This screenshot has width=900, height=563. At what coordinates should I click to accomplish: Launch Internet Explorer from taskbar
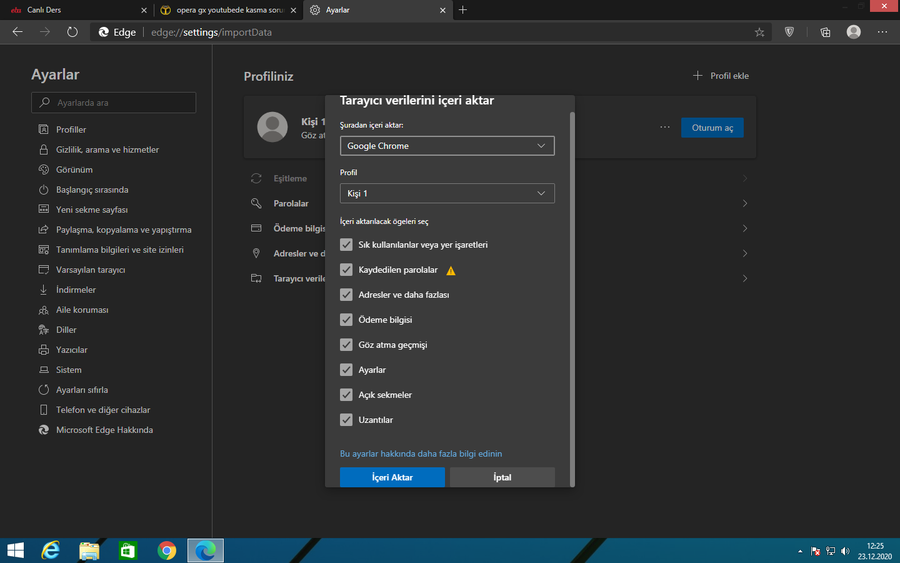pyautogui.click(x=51, y=550)
